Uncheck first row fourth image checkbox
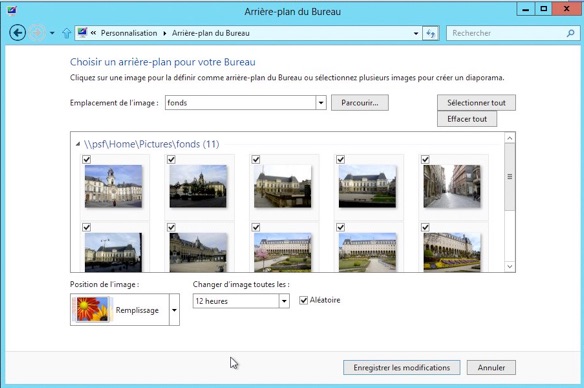Image resolution: width=584 pixels, height=388 pixels. coord(340,159)
